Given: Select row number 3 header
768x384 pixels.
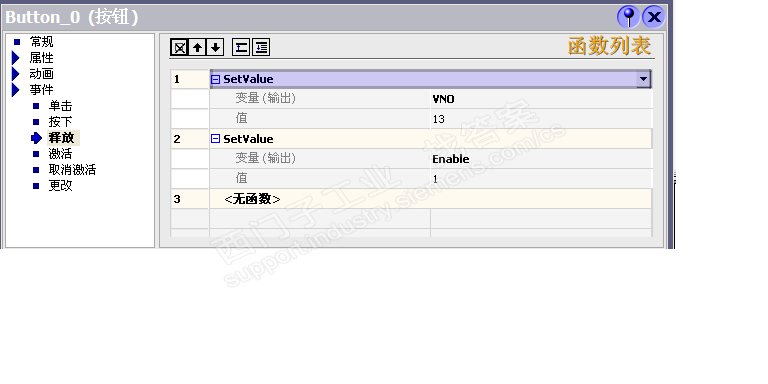Looking at the screenshot, I should tap(190, 199).
